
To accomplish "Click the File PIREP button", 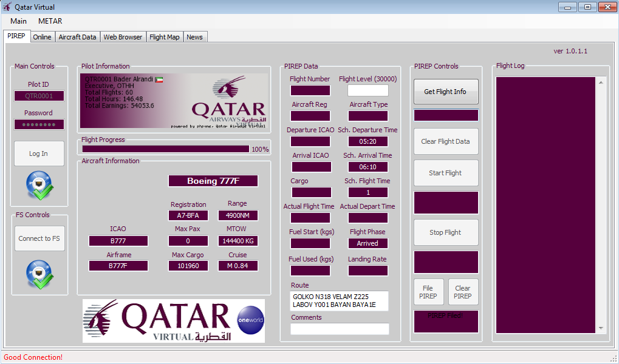I will [428, 292].
